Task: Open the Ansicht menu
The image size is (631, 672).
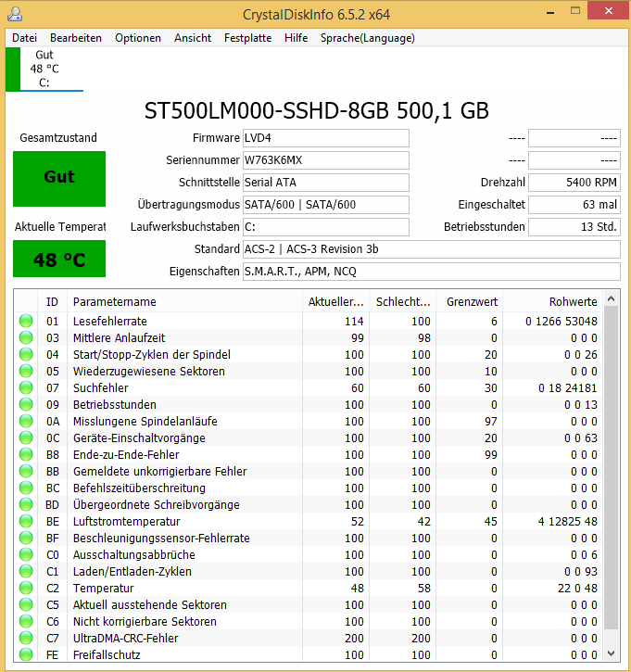Action: tap(193, 38)
